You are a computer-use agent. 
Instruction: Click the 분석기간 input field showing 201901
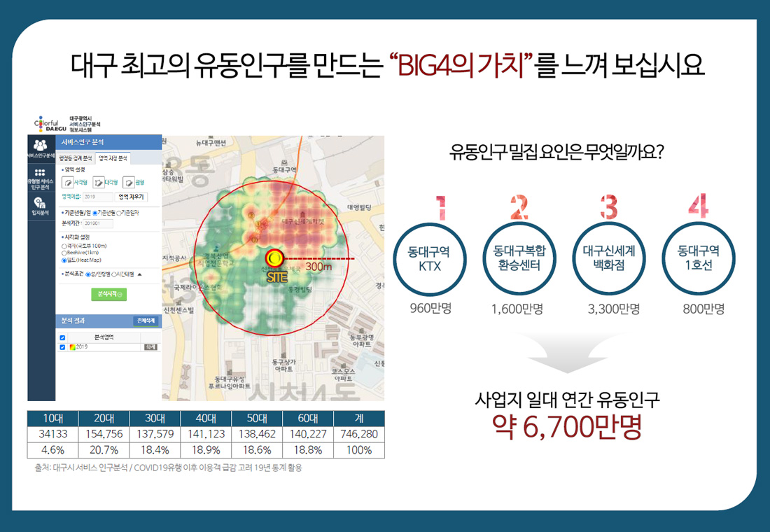[97, 223]
